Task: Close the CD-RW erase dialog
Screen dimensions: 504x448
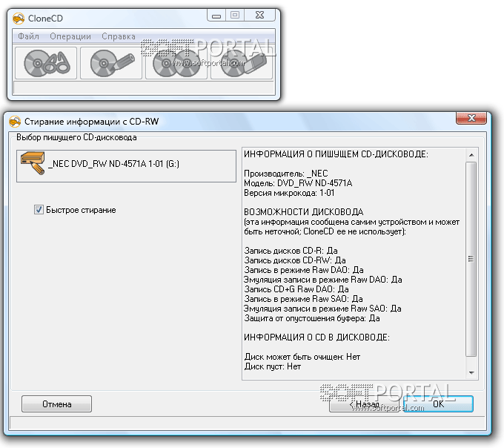Action: 471,118
